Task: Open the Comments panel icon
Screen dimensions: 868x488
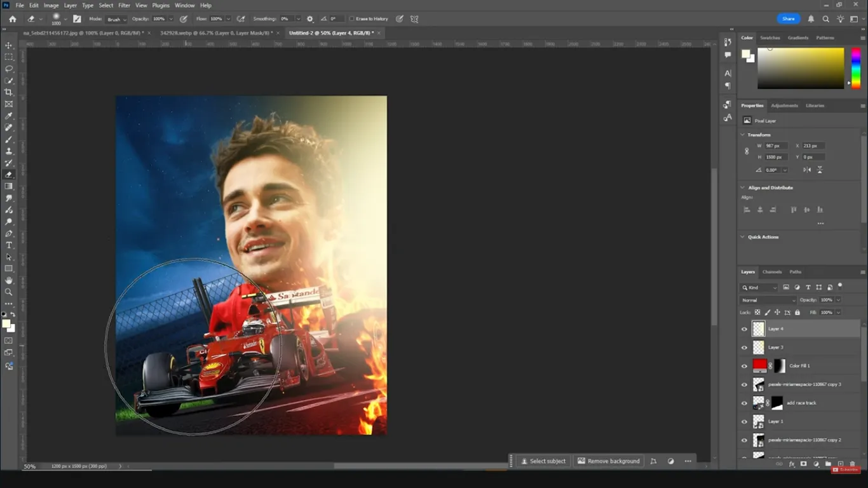Action: pyautogui.click(x=728, y=55)
